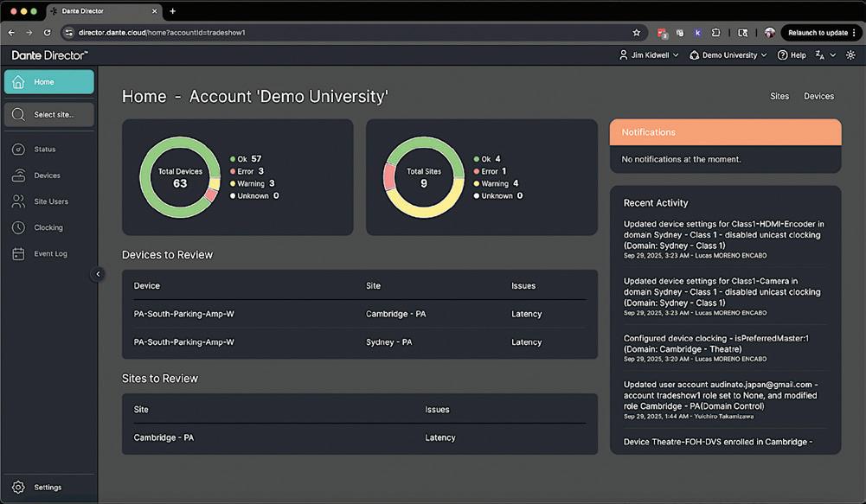The height and width of the screenshot is (504, 866).
Task: Click the Error 3 devices legend entry
Action: [247, 171]
